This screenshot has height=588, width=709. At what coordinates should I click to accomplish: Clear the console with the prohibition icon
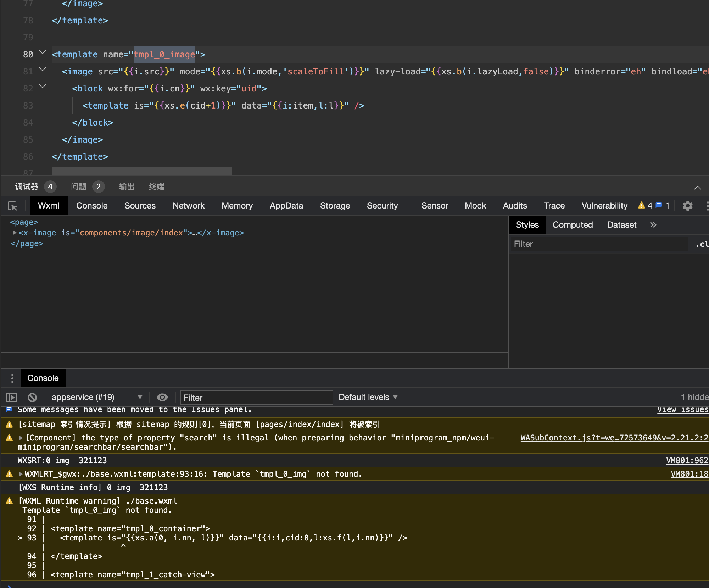tap(32, 397)
